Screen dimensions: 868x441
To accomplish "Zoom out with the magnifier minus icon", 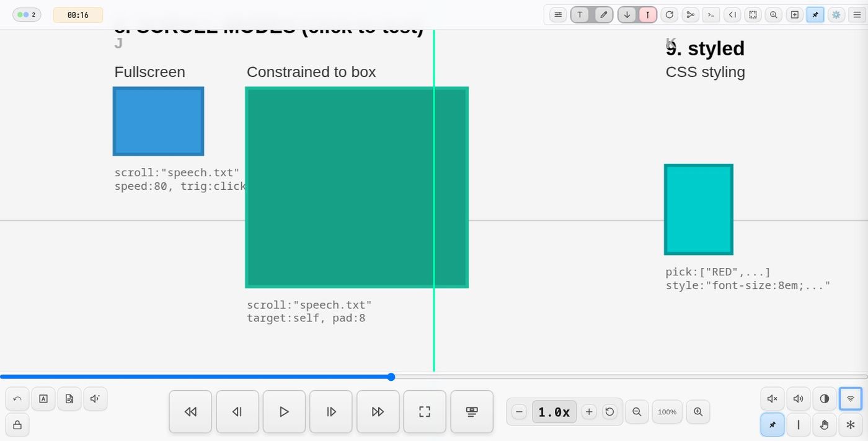I will coord(637,412).
